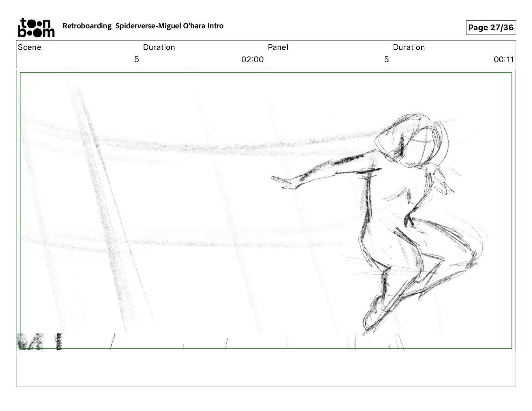Click the Panel label
This screenshot has height=411, width=532.
tap(278, 47)
